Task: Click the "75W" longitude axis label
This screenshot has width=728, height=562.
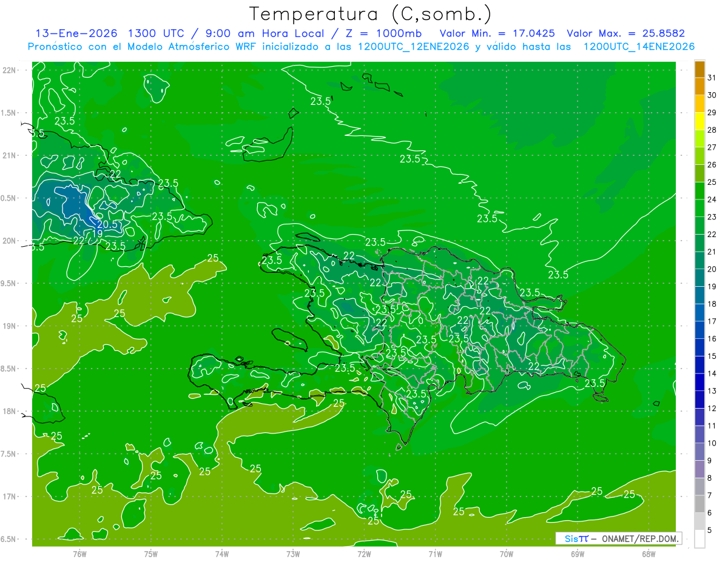Action: coord(151,553)
